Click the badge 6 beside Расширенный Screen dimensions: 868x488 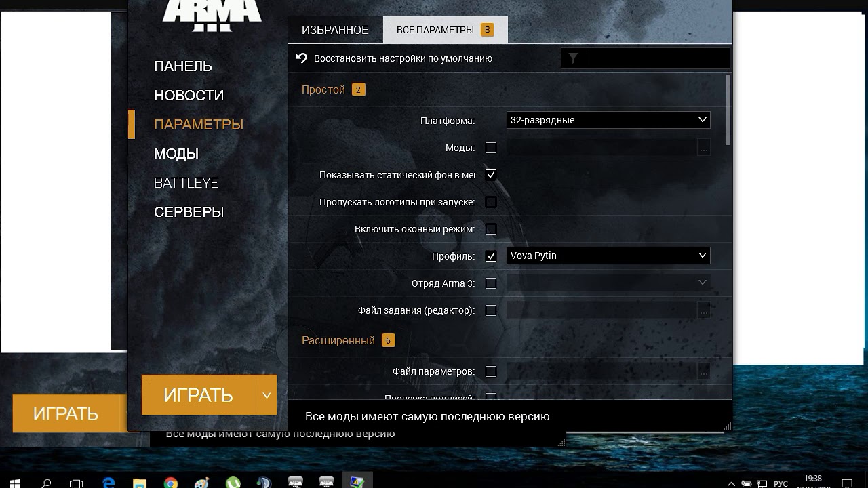388,340
